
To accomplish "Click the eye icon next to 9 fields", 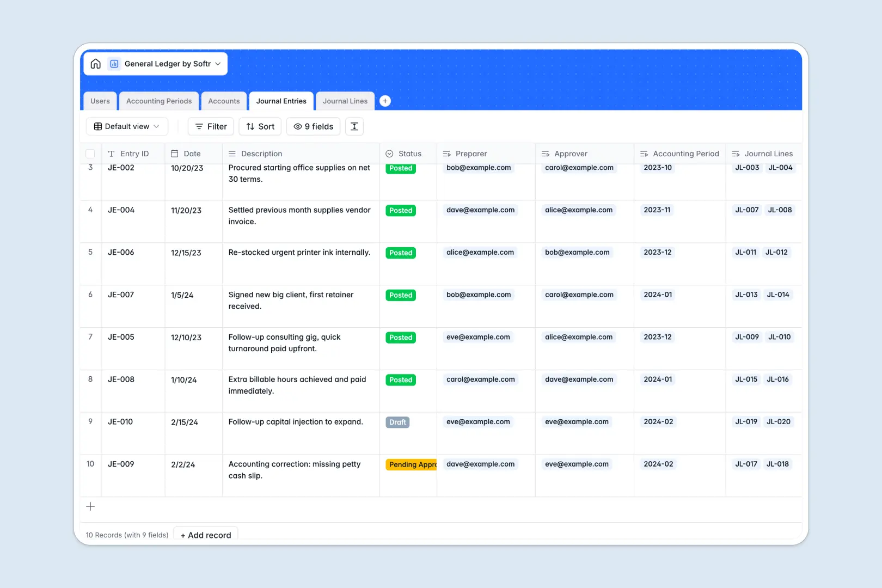I will pos(298,126).
